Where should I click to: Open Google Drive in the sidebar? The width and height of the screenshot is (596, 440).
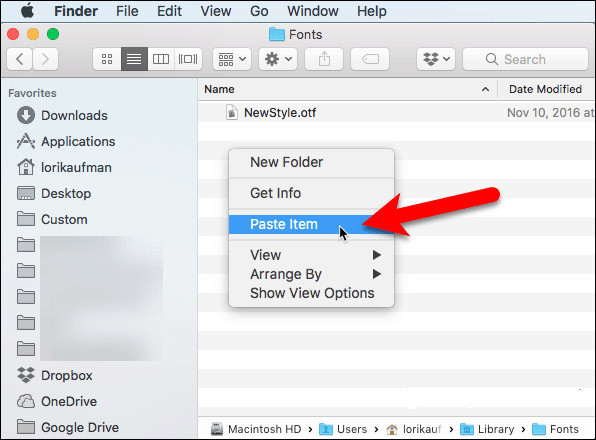click(x=80, y=427)
